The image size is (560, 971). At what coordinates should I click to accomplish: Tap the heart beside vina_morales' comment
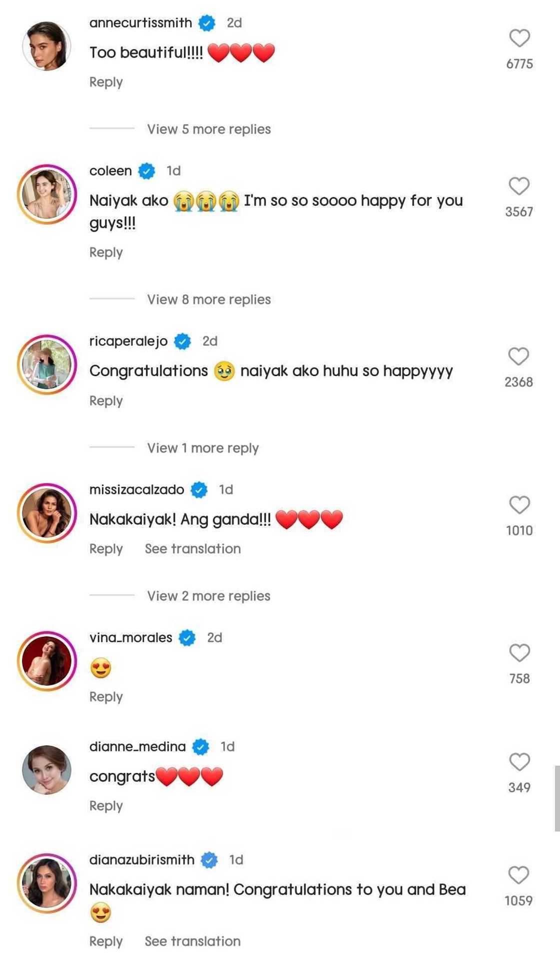pos(519,653)
